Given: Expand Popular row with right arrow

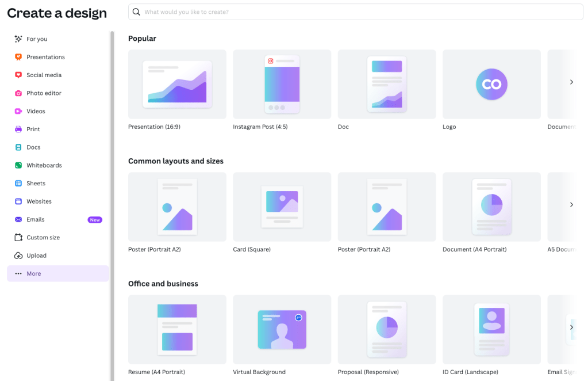Looking at the screenshot, I should click(571, 82).
